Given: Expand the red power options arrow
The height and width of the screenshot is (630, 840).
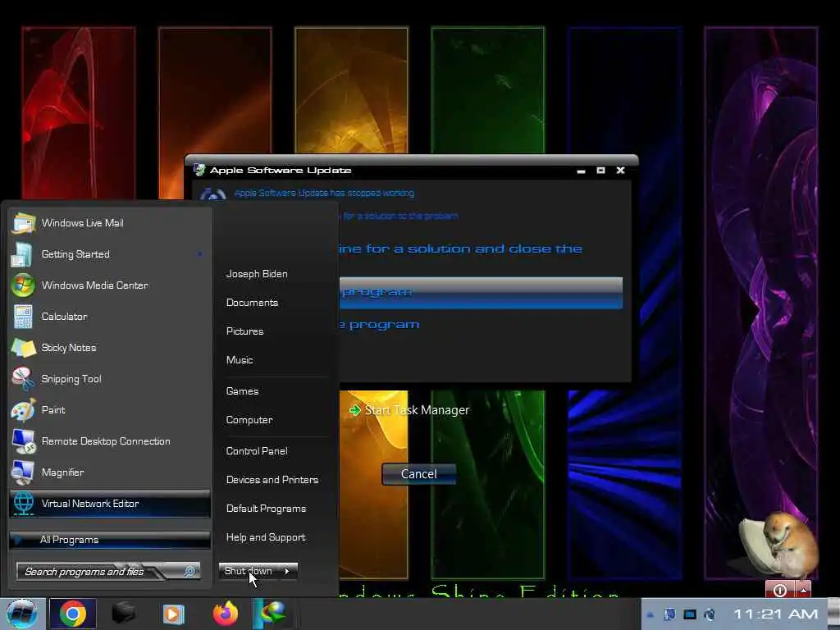Looking at the screenshot, I should 804,590.
